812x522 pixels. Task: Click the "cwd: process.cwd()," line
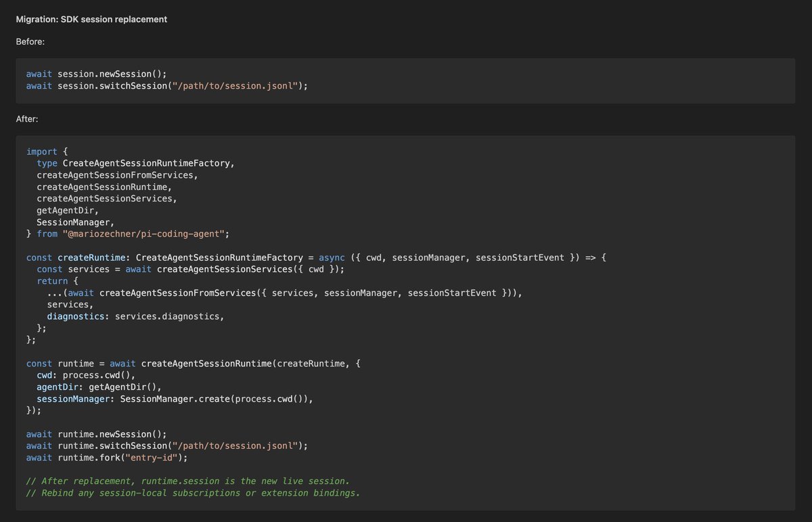tap(86, 375)
